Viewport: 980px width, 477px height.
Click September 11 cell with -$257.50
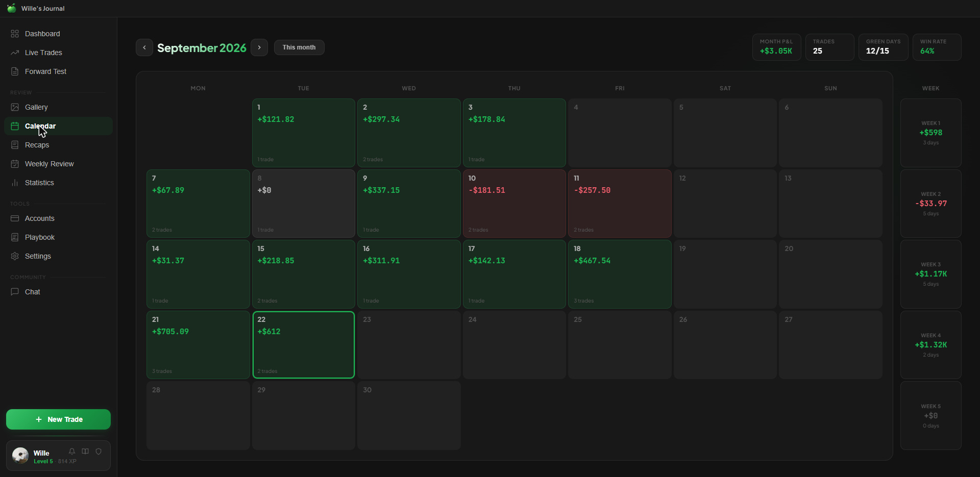click(x=620, y=204)
